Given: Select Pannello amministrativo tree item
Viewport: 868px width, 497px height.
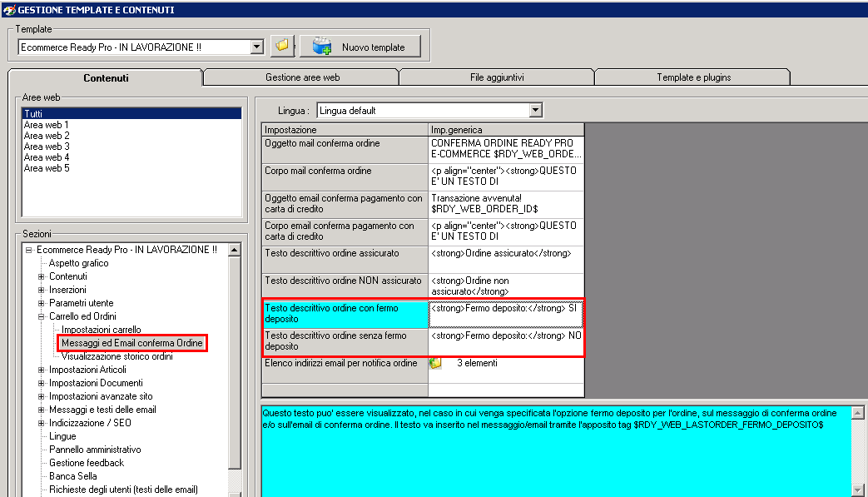Looking at the screenshot, I should 95,450.
